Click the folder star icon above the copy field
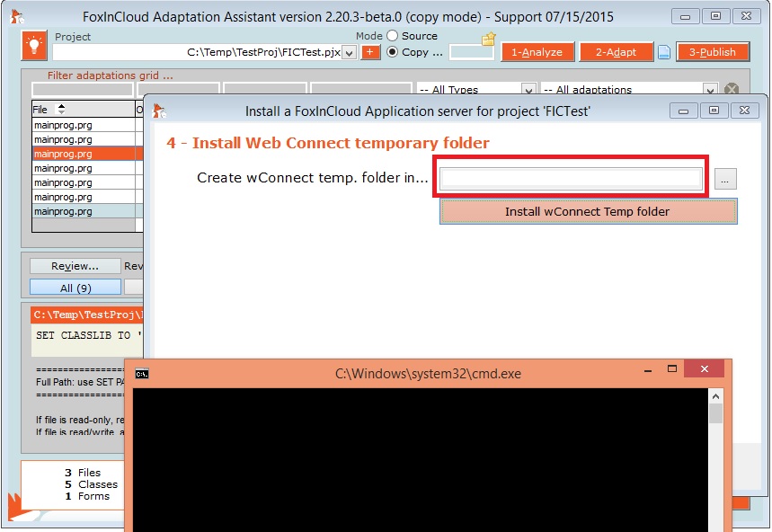This screenshot has height=532, width=772. pos(488,39)
